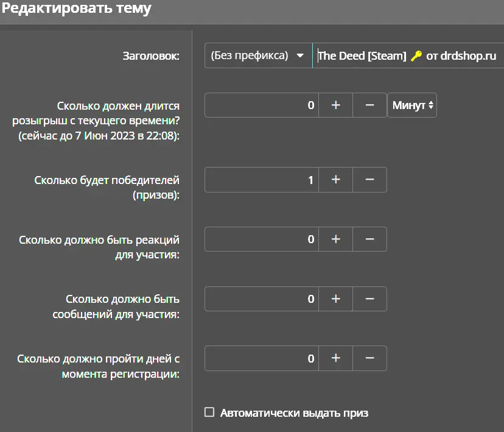Decrease required reactions with minus icon

369,239
